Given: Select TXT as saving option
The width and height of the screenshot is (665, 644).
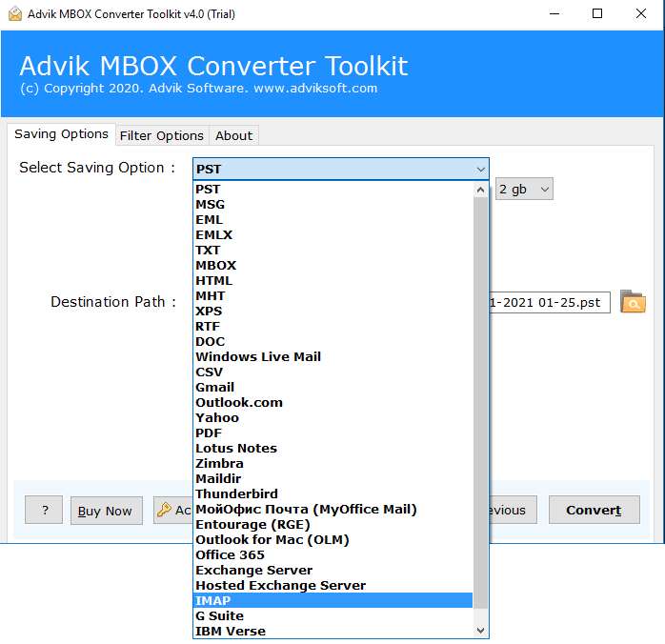Looking at the screenshot, I should coord(332,251).
